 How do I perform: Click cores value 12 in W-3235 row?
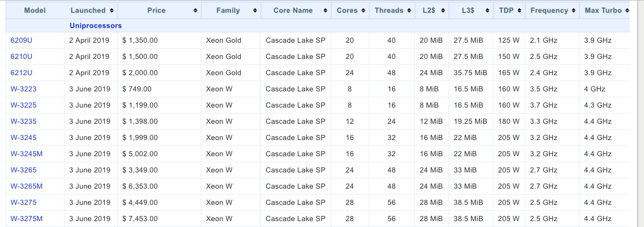pos(350,121)
